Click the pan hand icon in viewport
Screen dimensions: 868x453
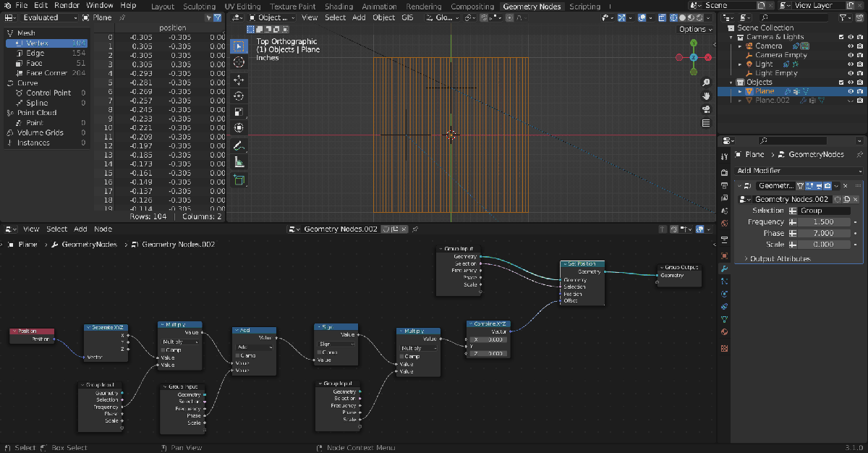coord(706,96)
